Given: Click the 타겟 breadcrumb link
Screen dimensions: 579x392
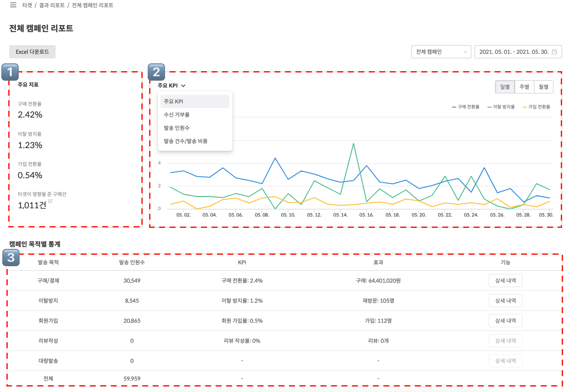Looking at the screenshot, I should click(27, 5).
